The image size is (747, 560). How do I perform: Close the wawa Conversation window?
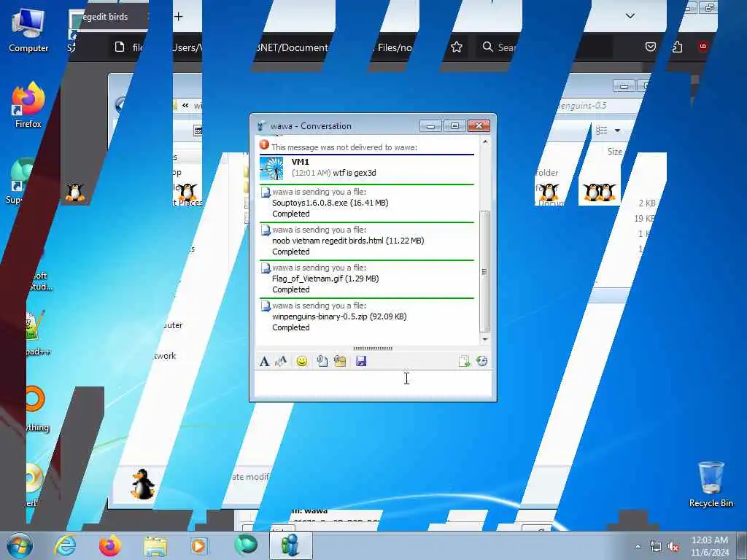point(479,126)
